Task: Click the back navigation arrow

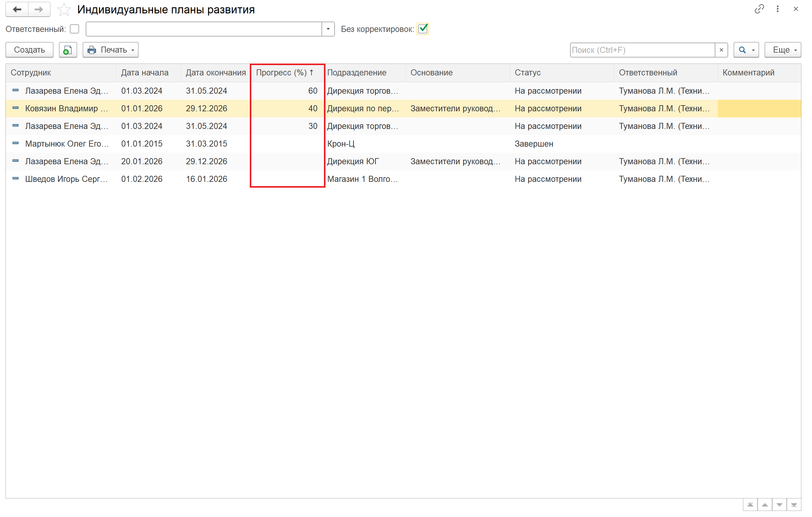Action: [x=17, y=9]
